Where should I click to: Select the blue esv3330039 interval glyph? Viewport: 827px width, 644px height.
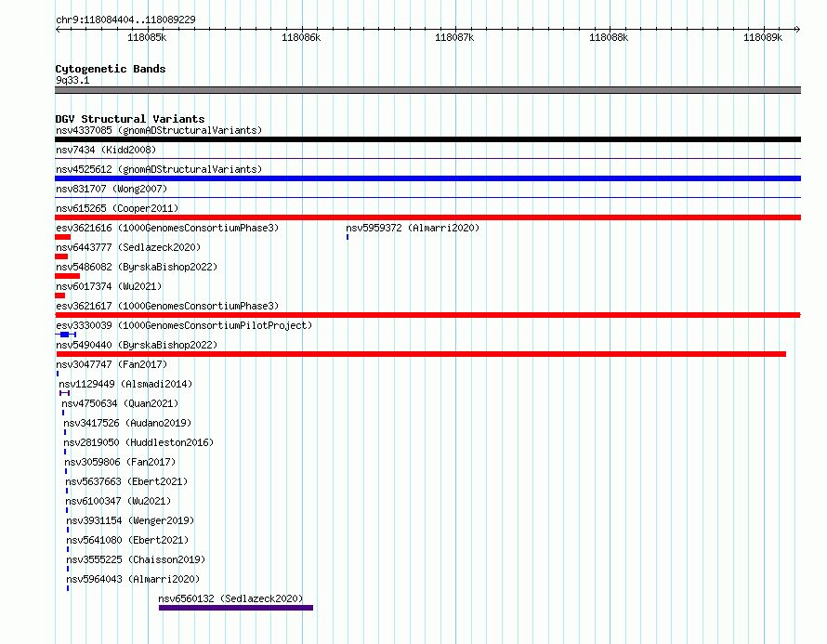(x=65, y=335)
